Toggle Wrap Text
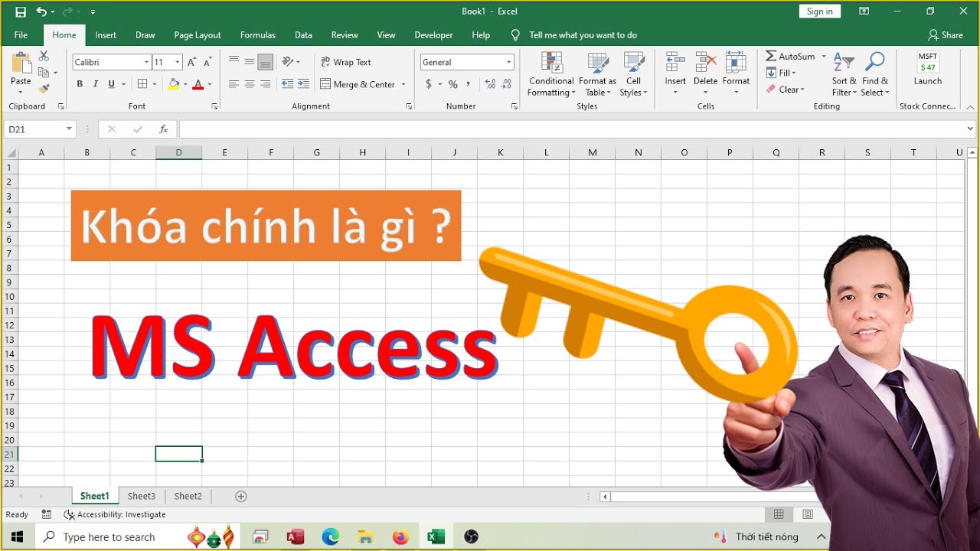Image resolution: width=980 pixels, height=551 pixels. coord(346,62)
